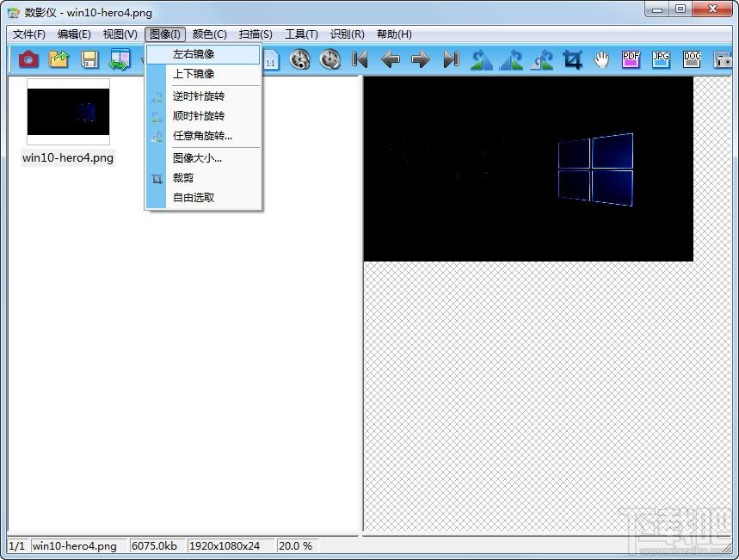Open the 工具(T) menu
739x560 pixels.
pos(301,34)
